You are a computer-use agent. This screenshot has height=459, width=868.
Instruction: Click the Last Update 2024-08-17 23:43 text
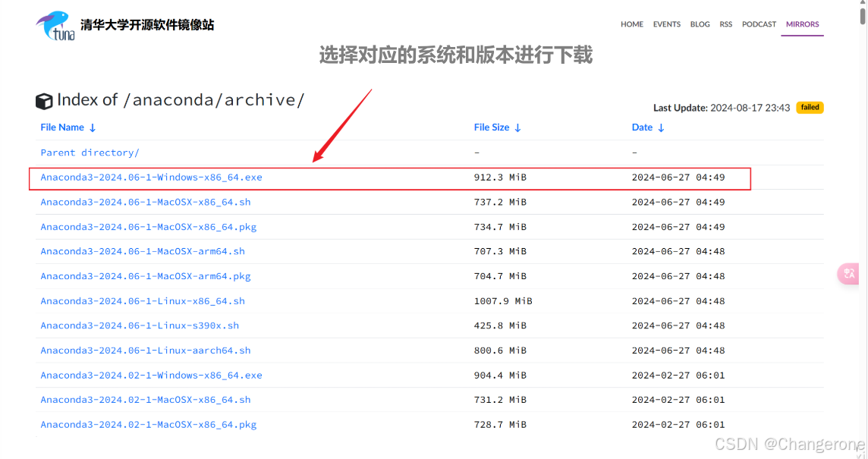pyautogui.click(x=722, y=108)
